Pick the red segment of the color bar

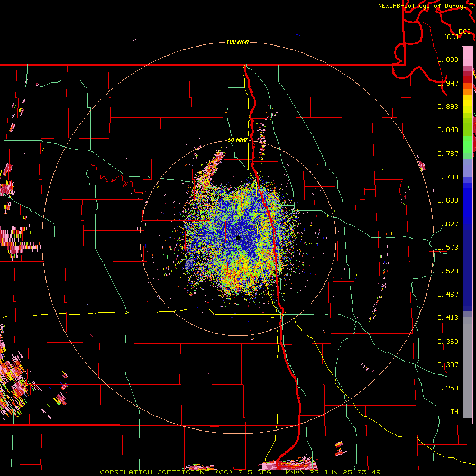pyautogui.click(x=467, y=79)
